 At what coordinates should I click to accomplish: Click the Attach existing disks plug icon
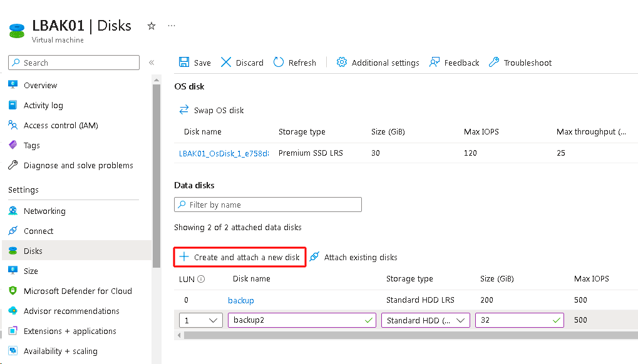314,257
